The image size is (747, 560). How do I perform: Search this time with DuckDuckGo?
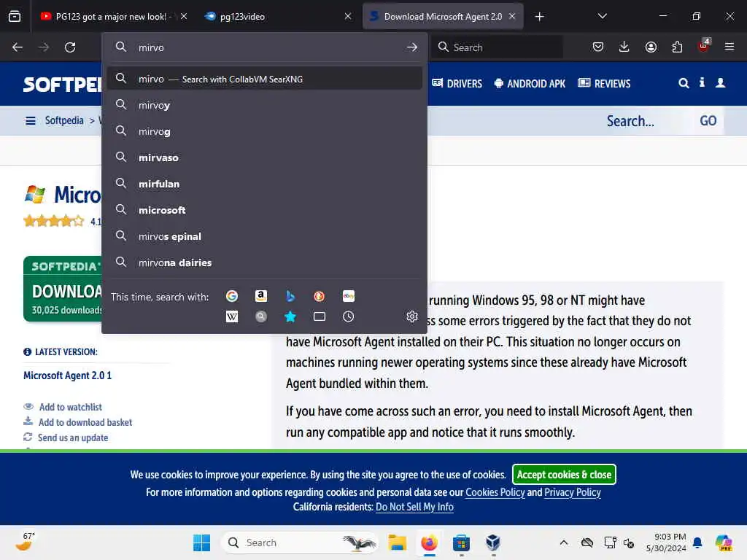[320, 296]
